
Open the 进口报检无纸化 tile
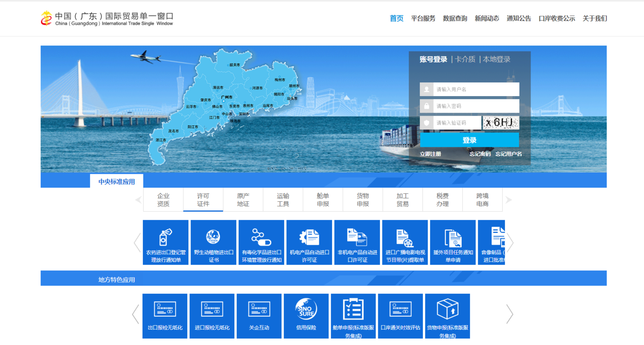[212, 316]
